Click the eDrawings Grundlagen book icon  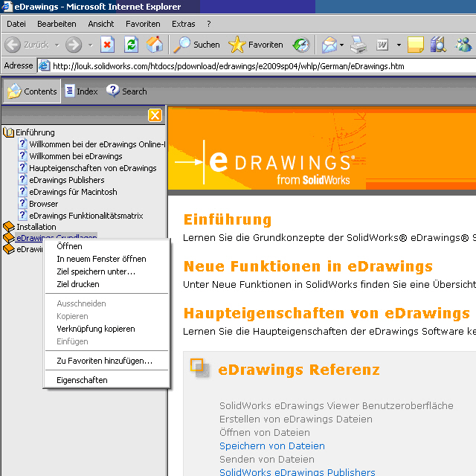[8, 238]
